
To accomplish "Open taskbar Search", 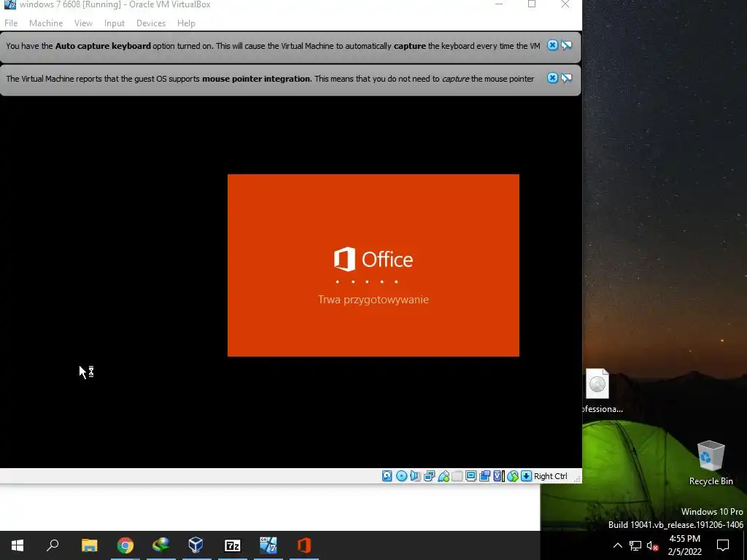I will coord(53,545).
